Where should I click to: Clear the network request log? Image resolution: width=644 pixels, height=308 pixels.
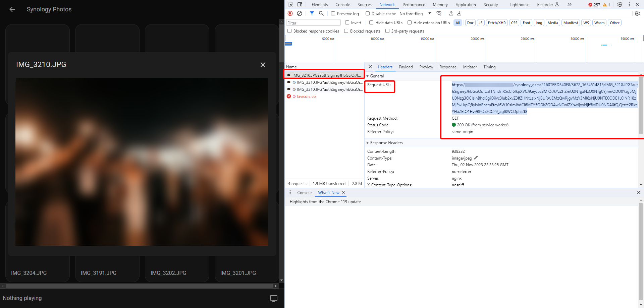[x=300, y=13]
